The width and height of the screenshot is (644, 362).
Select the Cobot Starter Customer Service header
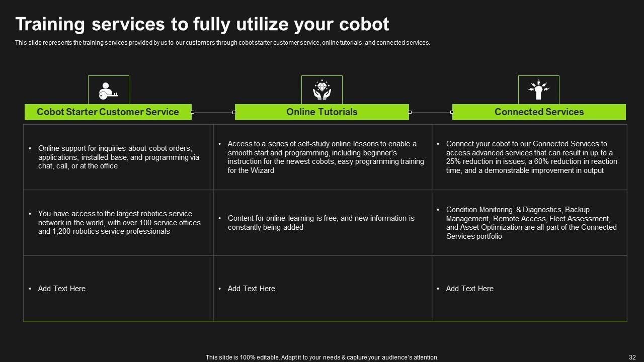point(108,112)
